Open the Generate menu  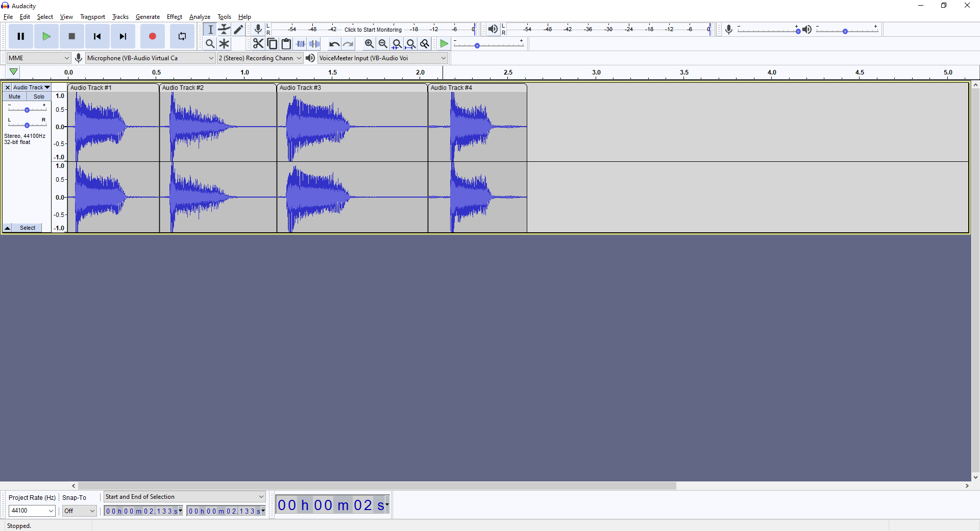148,17
